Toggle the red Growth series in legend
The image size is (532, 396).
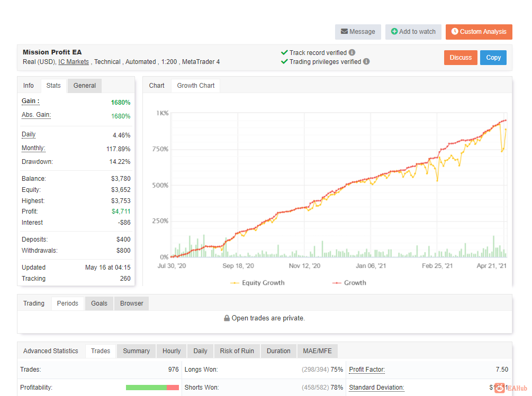coord(349,283)
